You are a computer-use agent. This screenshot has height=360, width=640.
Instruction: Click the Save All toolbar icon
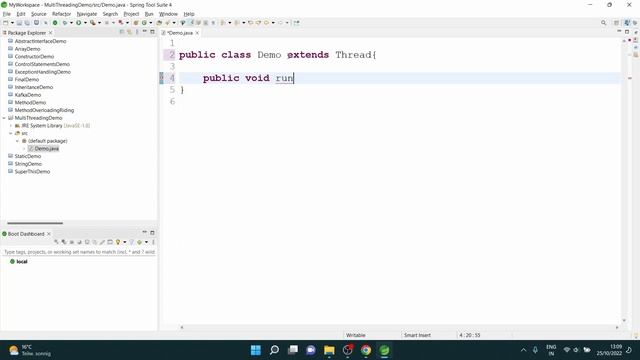(27, 23)
